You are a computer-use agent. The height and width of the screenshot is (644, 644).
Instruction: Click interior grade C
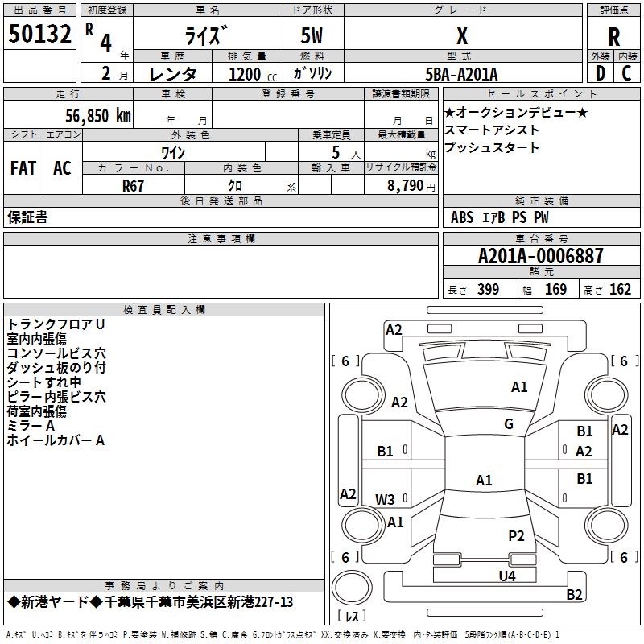pyautogui.click(x=626, y=73)
